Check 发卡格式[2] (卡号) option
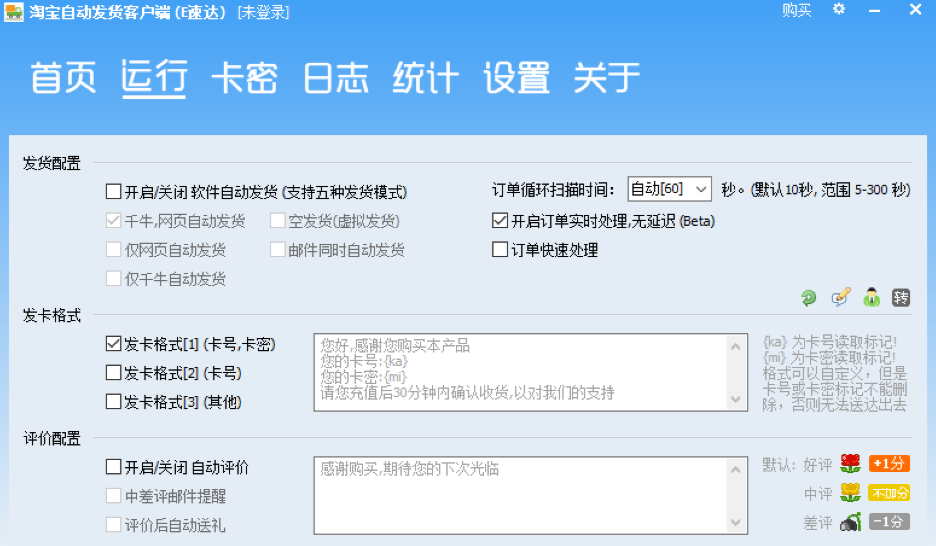 [x=114, y=373]
